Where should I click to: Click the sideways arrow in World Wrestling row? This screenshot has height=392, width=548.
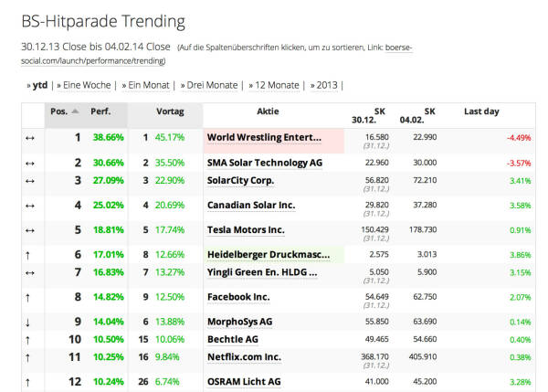point(29,138)
